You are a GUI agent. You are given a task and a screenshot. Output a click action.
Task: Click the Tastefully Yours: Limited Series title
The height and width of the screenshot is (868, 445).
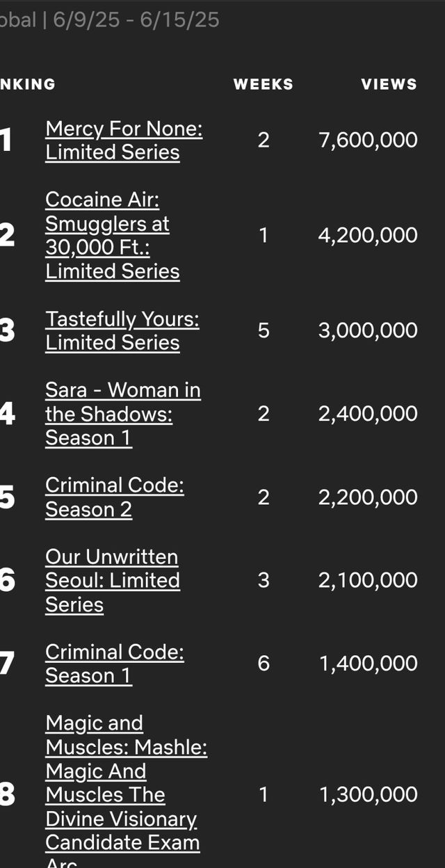(x=122, y=330)
